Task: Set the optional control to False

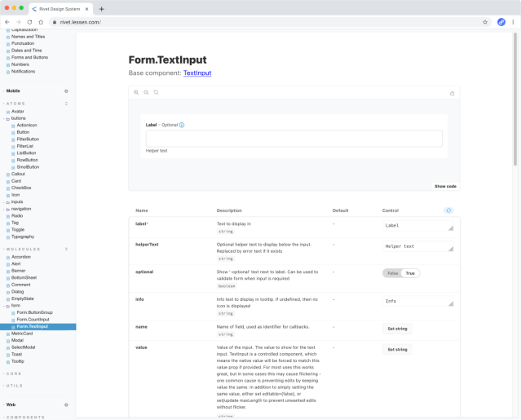Action: click(x=392, y=273)
